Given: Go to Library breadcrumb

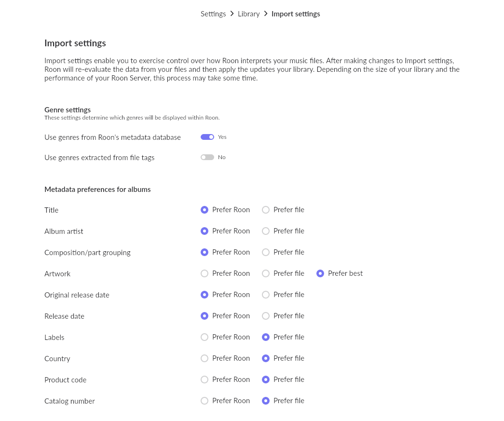Looking at the screenshot, I should click(x=249, y=14).
